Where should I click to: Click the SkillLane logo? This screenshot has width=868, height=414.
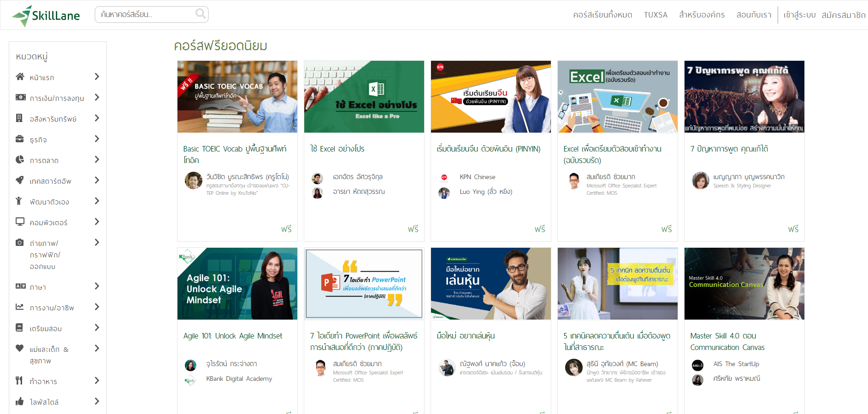[x=46, y=16]
